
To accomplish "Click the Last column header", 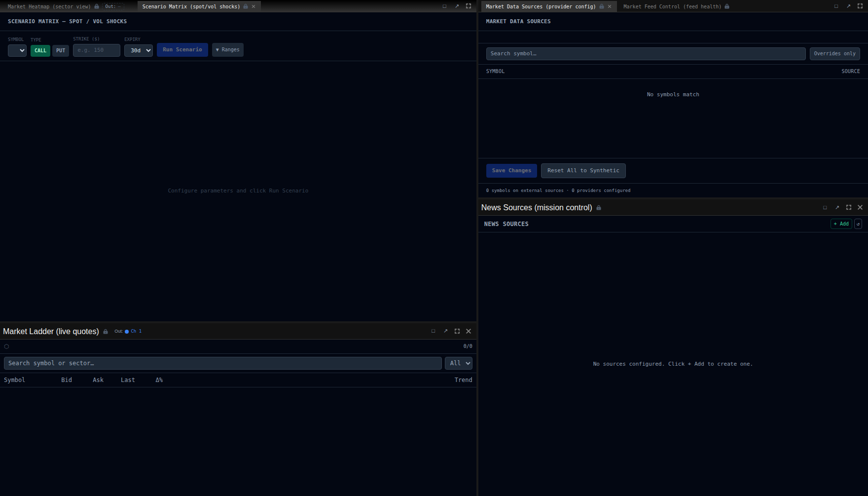I will (128, 380).
